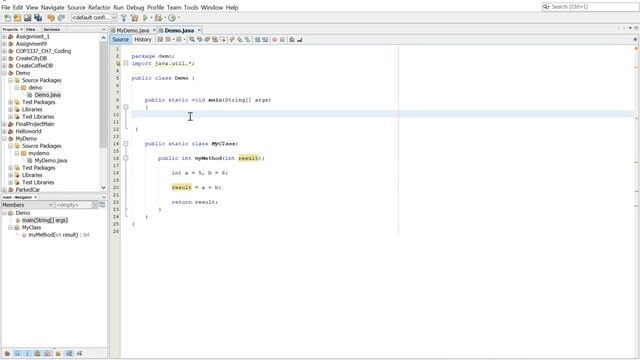Open the Refactor menu
This screenshot has width=640, height=360.
pyautogui.click(x=99, y=7)
